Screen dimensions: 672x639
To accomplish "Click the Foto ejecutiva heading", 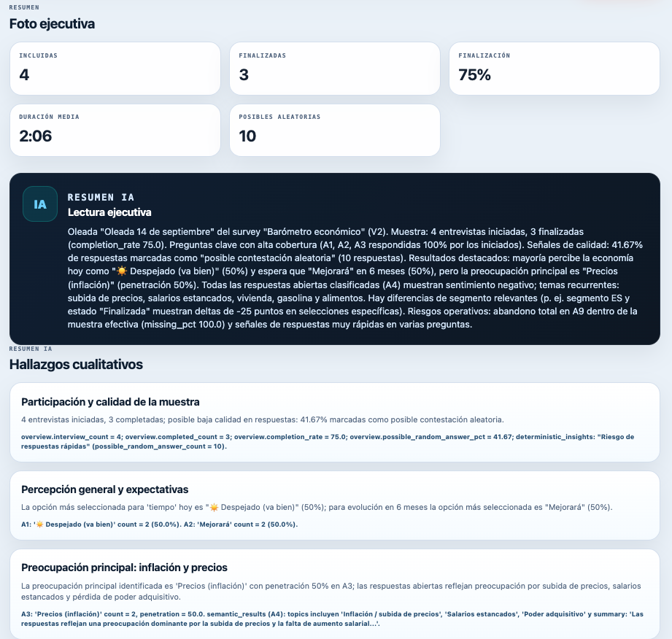I will click(x=52, y=24).
